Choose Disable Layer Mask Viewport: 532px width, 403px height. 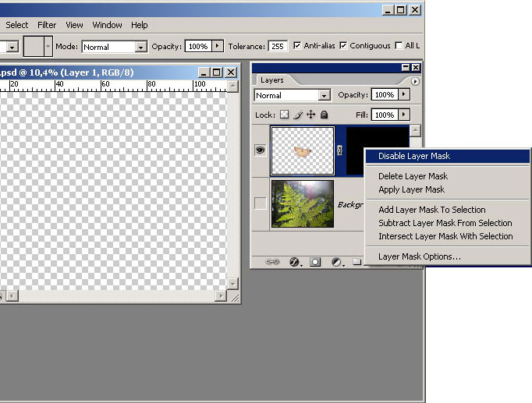point(448,156)
